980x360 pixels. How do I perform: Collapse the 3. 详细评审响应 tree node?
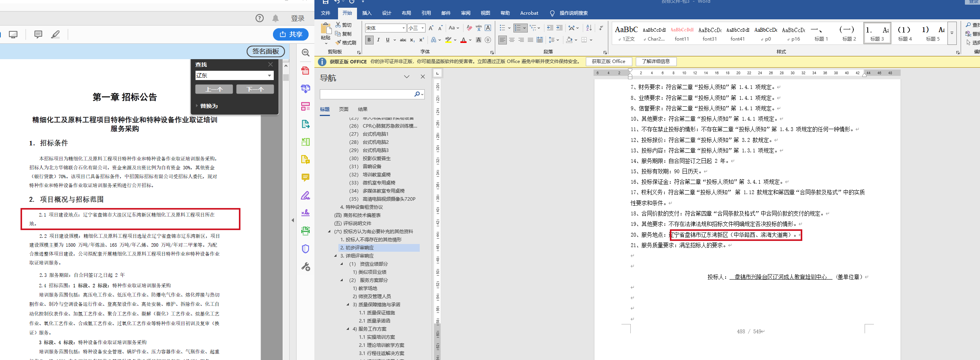336,256
